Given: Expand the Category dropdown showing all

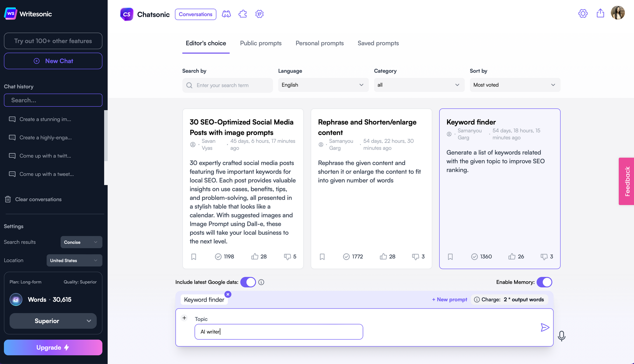Looking at the screenshot, I should point(417,85).
